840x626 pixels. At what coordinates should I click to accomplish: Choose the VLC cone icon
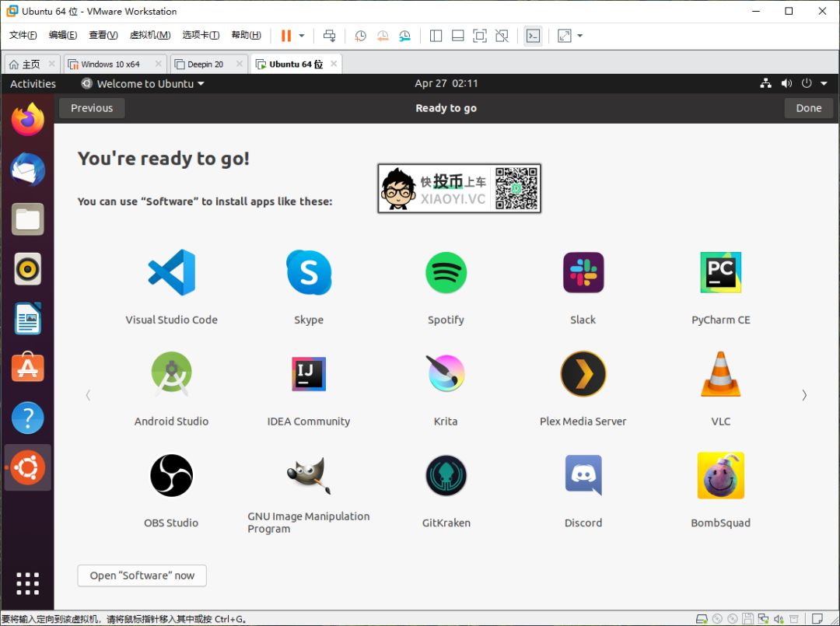pyautogui.click(x=720, y=374)
